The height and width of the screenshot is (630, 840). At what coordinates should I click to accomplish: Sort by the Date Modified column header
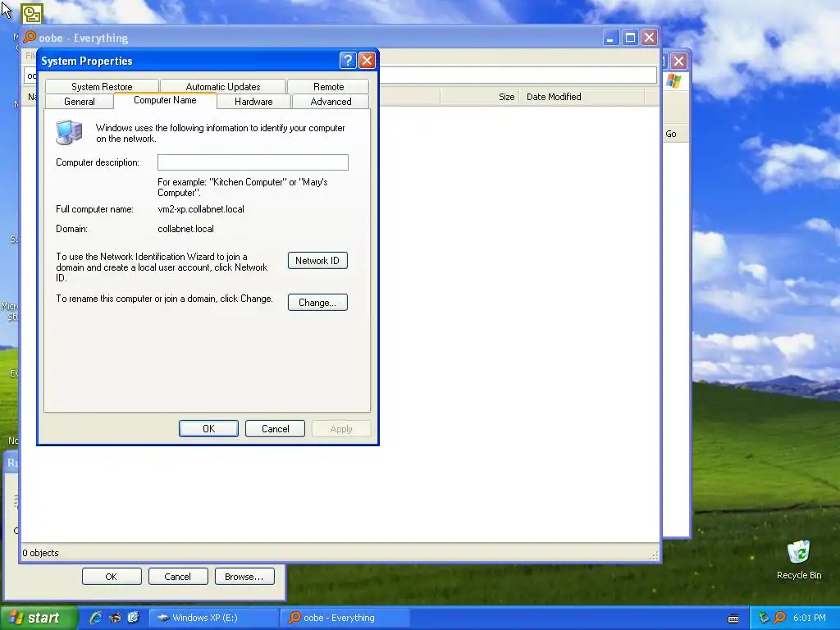(x=582, y=97)
